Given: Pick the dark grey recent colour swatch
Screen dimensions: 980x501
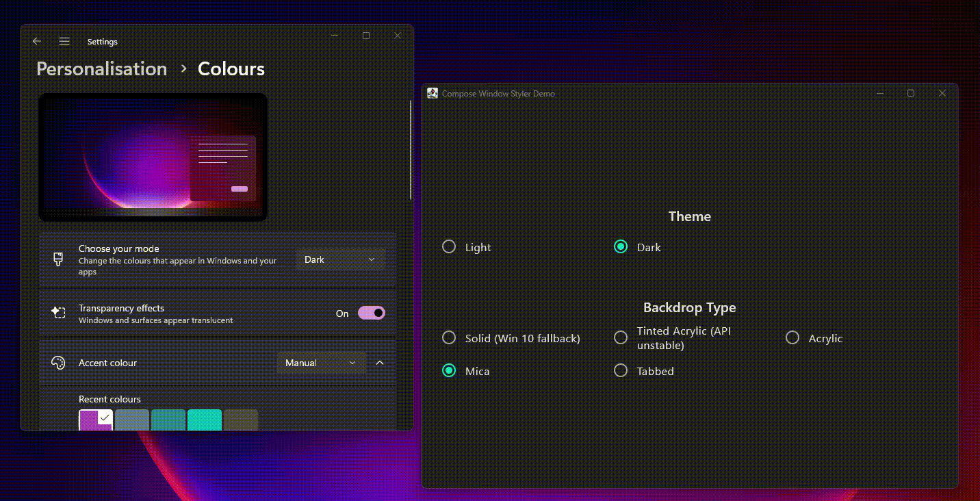Looking at the screenshot, I should tap(241, 420).
